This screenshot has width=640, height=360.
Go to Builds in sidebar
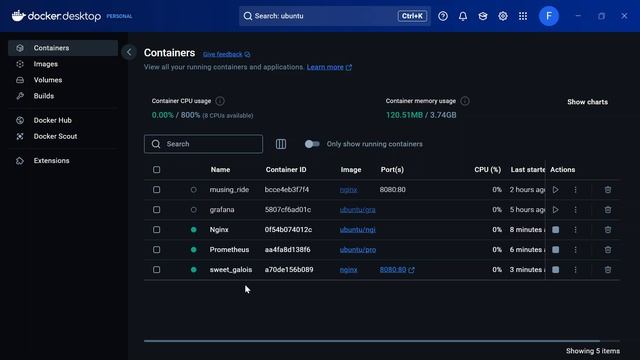[63, 96]
